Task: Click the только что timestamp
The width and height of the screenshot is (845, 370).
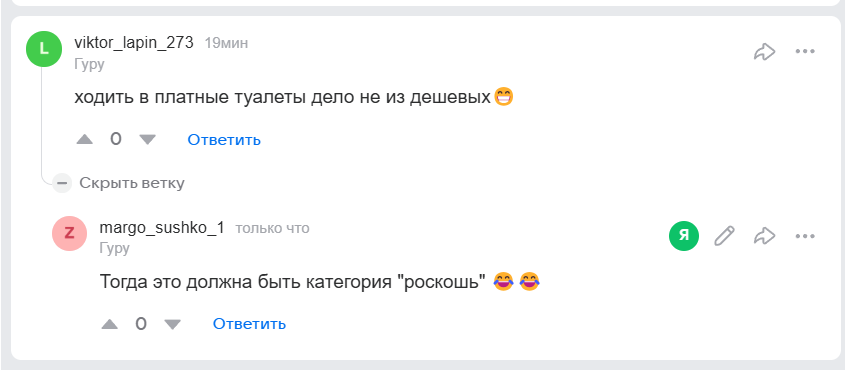Action: coord(273,228)
